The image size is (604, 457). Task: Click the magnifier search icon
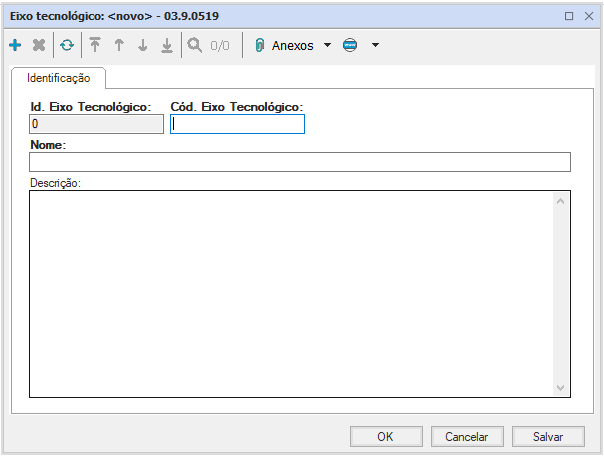coord(195,45)
